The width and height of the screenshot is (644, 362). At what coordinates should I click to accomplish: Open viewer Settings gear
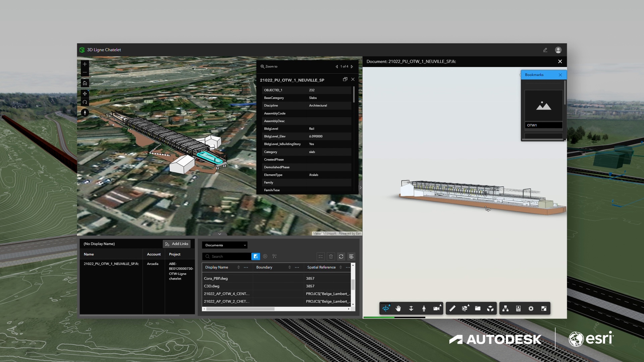[x=531, y=308]
